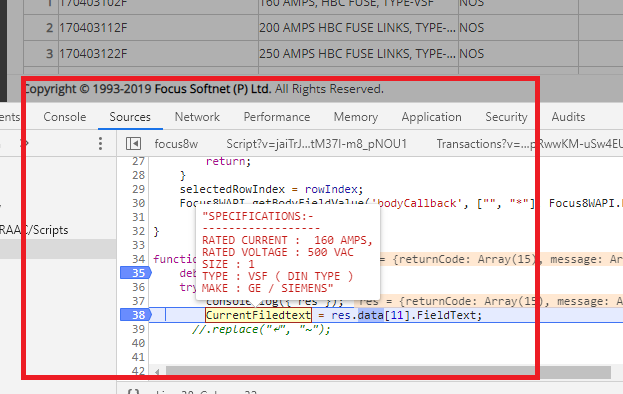The image size is (623, 394).
Task: Click the commented replace line 39
Action: click(261, 329)
